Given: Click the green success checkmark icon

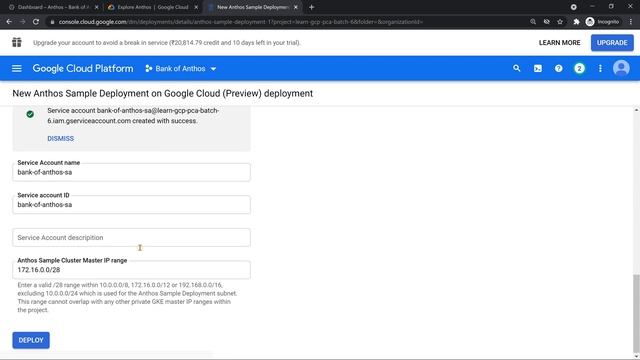Looking at the screenshot, I should 30,114.
